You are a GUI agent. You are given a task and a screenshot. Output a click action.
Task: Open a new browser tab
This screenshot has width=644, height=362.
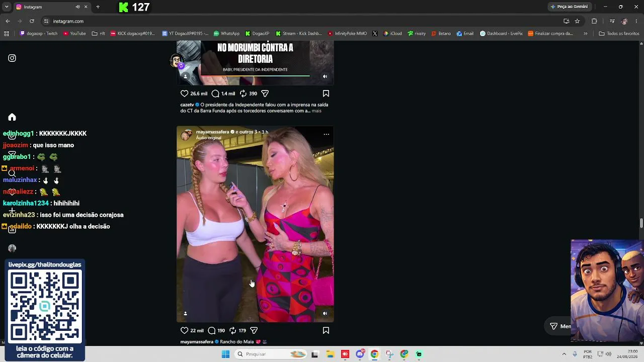pyautogui.click(x=98, y=7)
